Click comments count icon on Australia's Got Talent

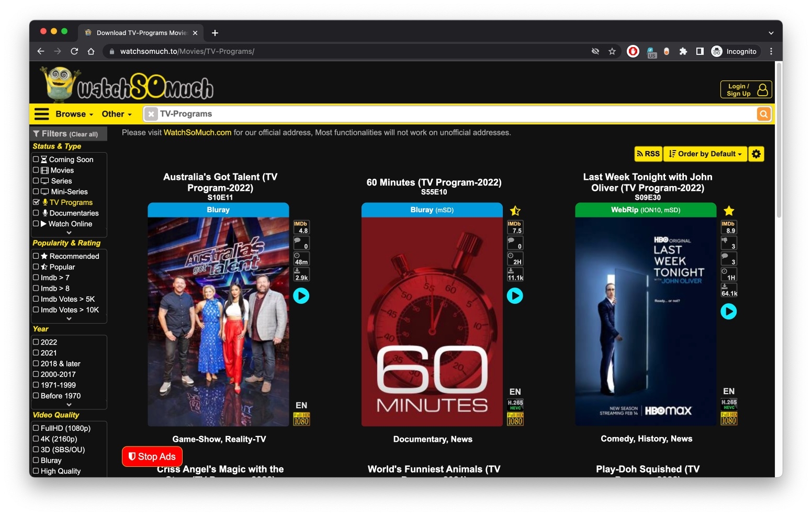[301, 243]
